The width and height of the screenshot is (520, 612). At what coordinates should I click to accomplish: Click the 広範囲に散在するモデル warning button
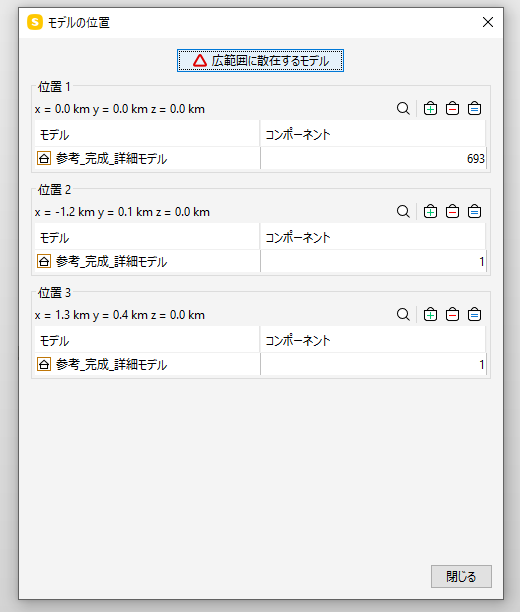(x=260, y=60)
